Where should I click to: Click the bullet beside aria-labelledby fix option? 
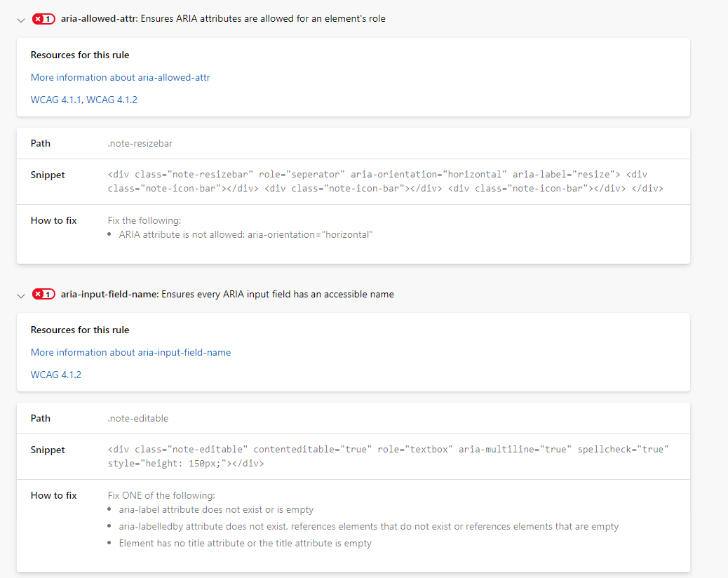[110, 527]
